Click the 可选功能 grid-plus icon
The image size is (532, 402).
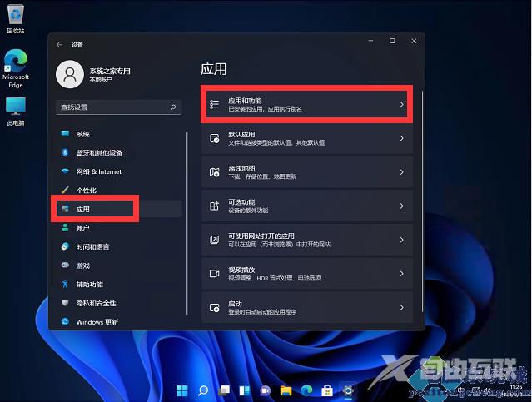[215, 206]
